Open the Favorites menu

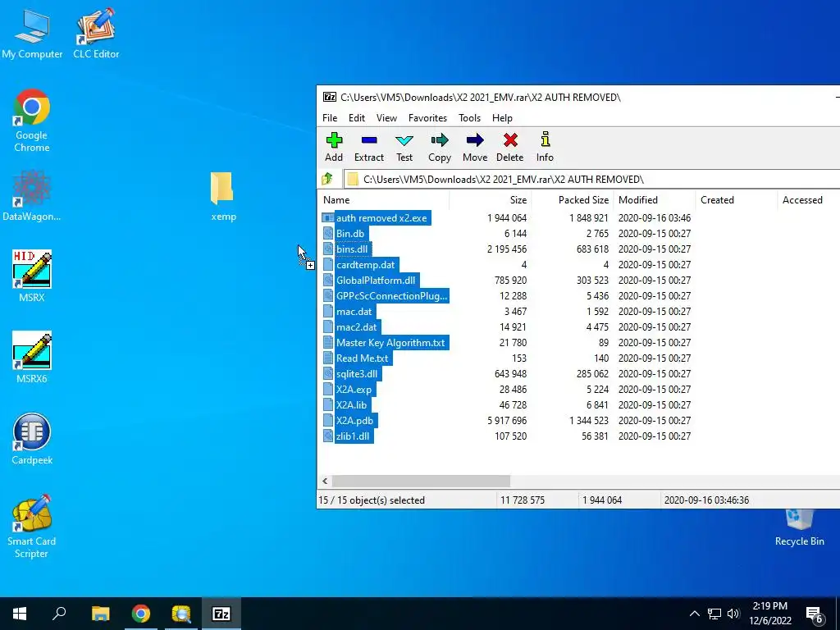pos(427,118)
